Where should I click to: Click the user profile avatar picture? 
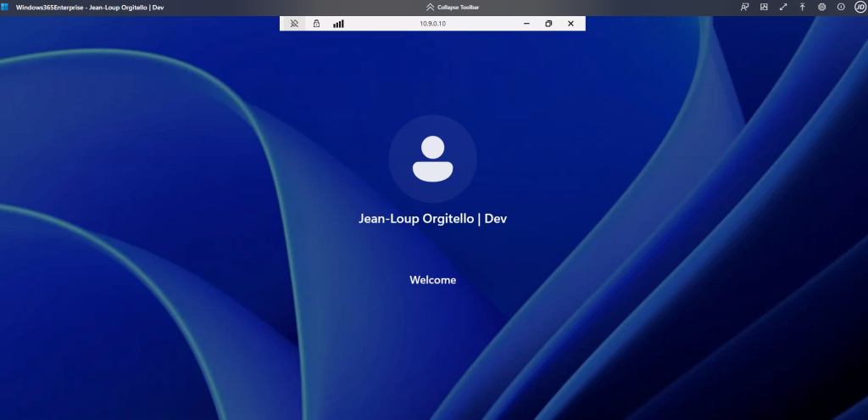coord(432,159)
